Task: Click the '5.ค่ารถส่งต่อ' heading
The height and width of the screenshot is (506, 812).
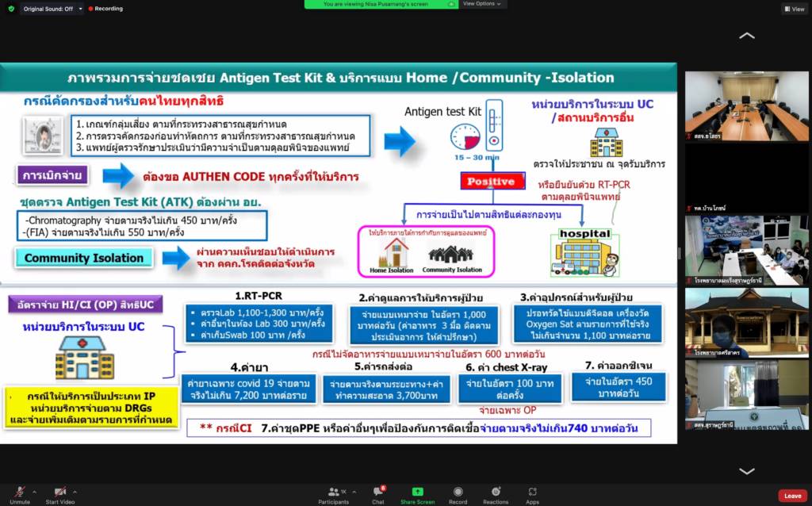Action: [x=383, y=366]
